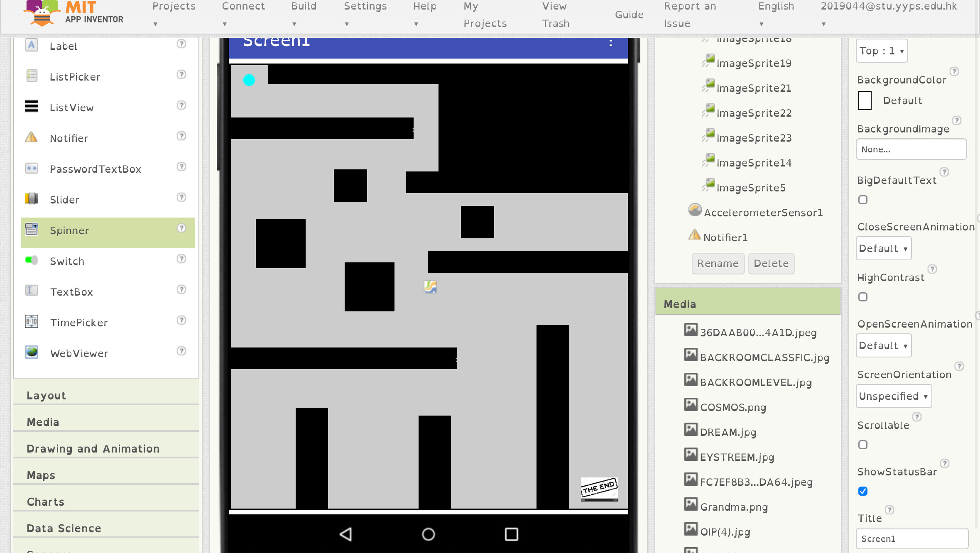Viewport: 980px width, 553px height.
Task: Open ScreenOrientation Unspecified dropdown
Action: pyautogui.click(x=894, y=396)
